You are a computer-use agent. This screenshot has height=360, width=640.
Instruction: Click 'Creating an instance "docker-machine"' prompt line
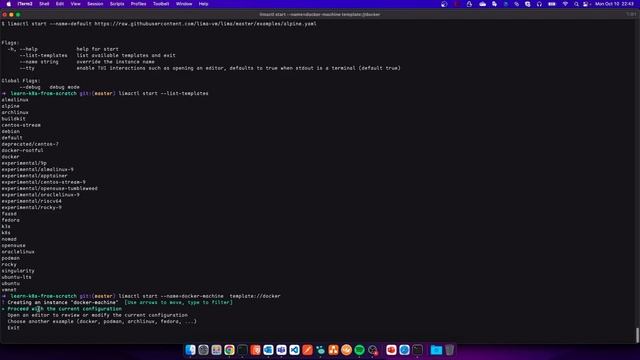(63, 302)
